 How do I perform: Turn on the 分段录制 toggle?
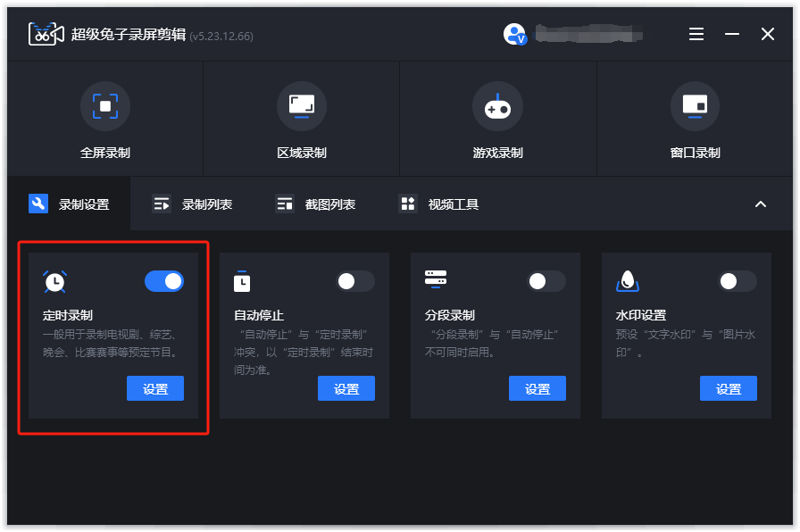click(x=546, y=281)
